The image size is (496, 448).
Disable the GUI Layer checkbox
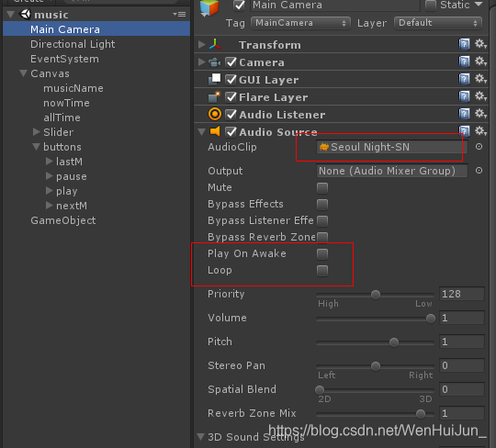pos(231,79)
